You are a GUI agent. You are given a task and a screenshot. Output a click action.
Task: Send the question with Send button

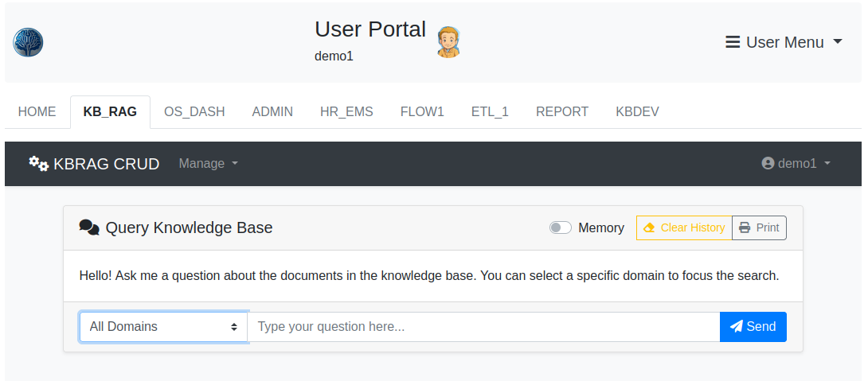click(x=753, y=327)
